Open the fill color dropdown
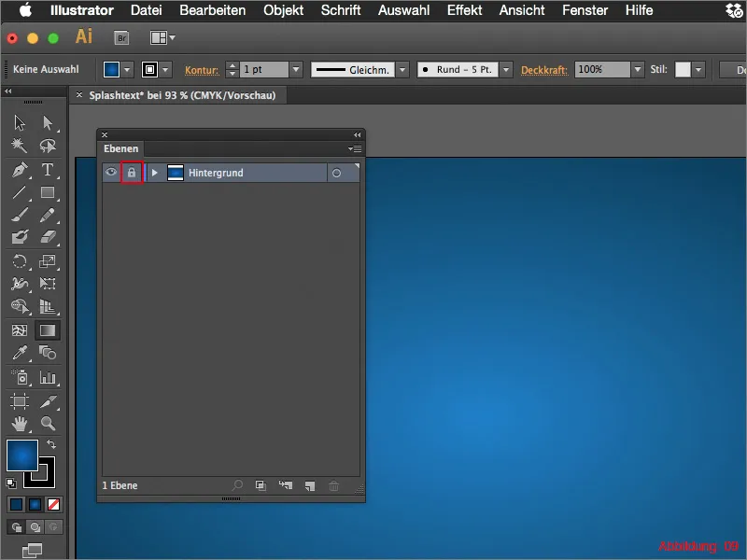747x560 pixels. click(x=127, y=69)
